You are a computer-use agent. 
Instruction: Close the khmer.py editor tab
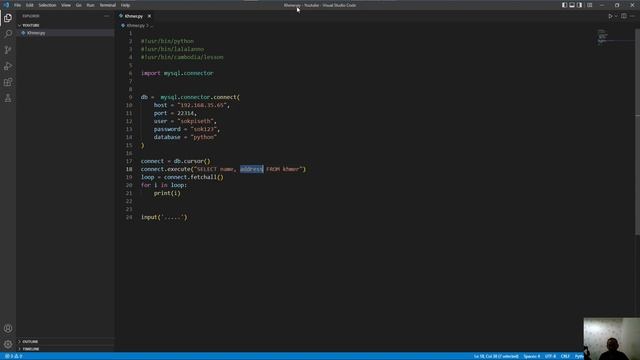pos(149,16)
